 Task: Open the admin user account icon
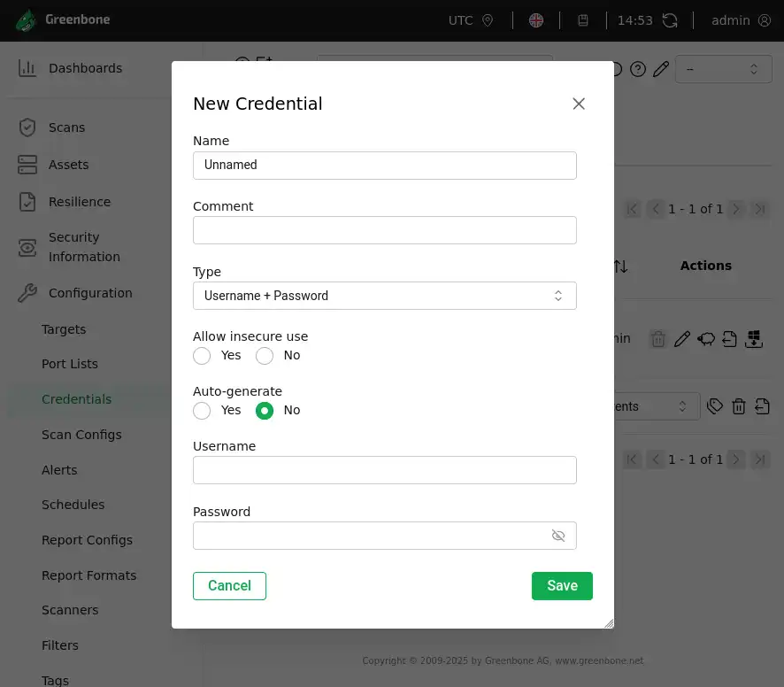[x=765, y=20]
